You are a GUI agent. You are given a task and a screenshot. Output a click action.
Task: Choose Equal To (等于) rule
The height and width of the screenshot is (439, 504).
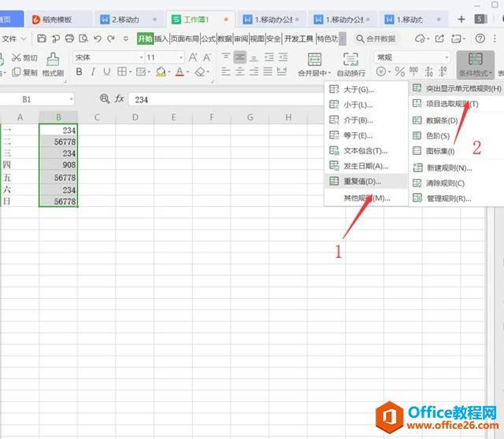pos(365,135)
